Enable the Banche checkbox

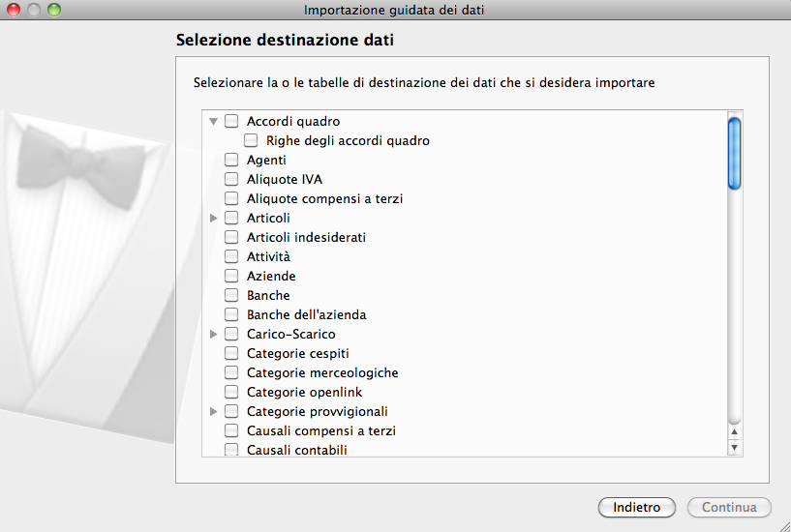pyautogui.click(x=231, y=296)
